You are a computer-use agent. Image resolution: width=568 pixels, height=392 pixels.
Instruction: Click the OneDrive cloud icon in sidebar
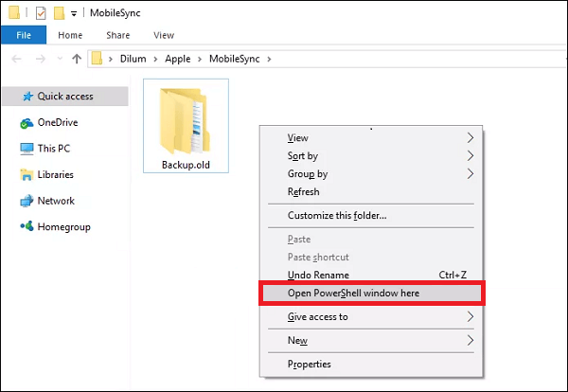tap(27, 123)
